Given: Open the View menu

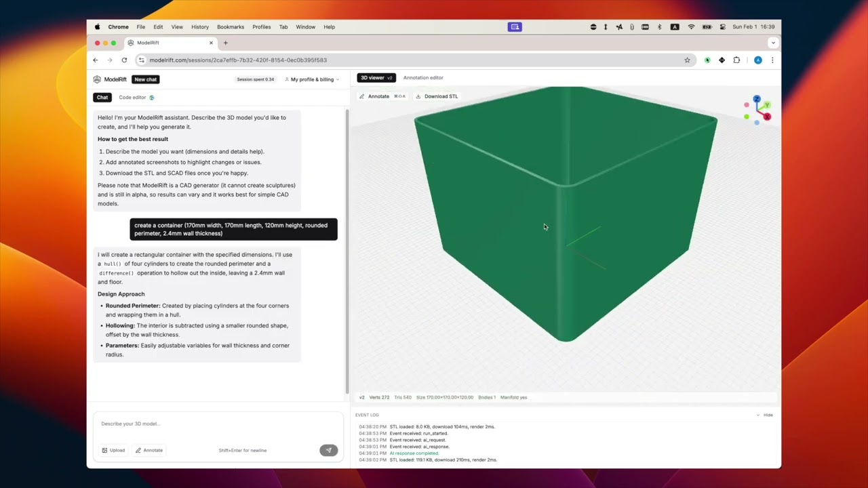Looking at the screenshot, I should click(x=177, y=27).
